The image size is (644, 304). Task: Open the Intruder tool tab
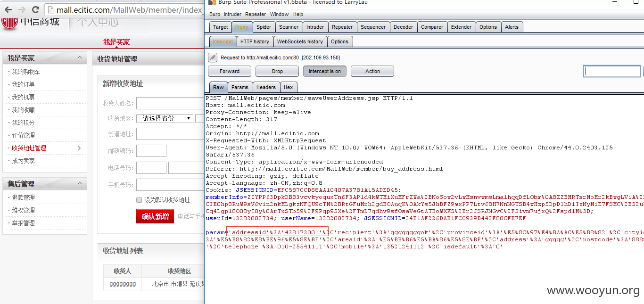click(315, 27)
